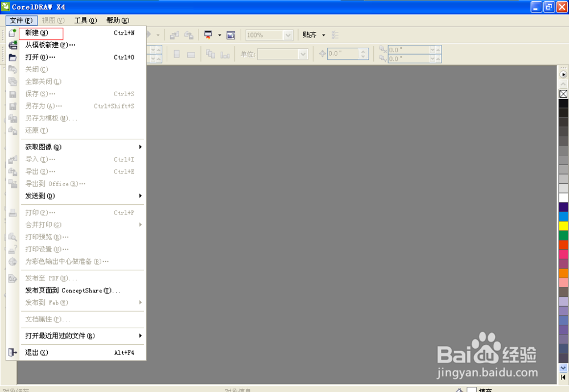Increase nudge offset with stepper
Screen dimensions: 569x392
click(363, 52)
